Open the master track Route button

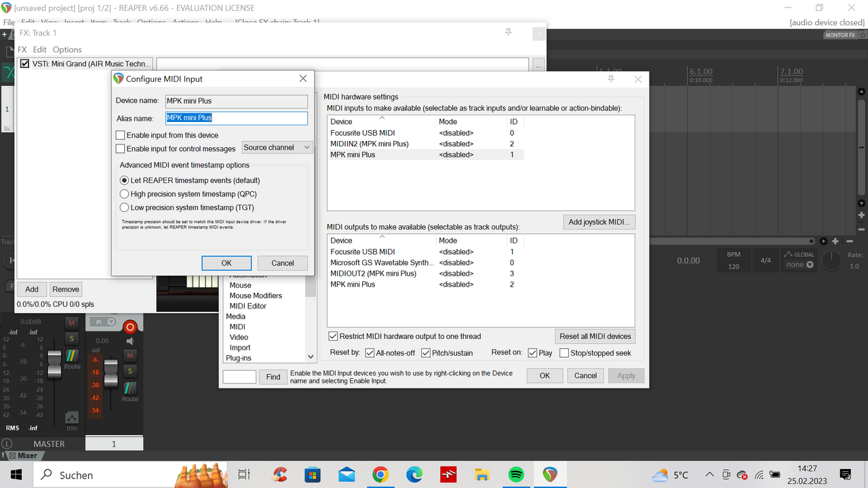pyautogui.click(x=72, y=358)
